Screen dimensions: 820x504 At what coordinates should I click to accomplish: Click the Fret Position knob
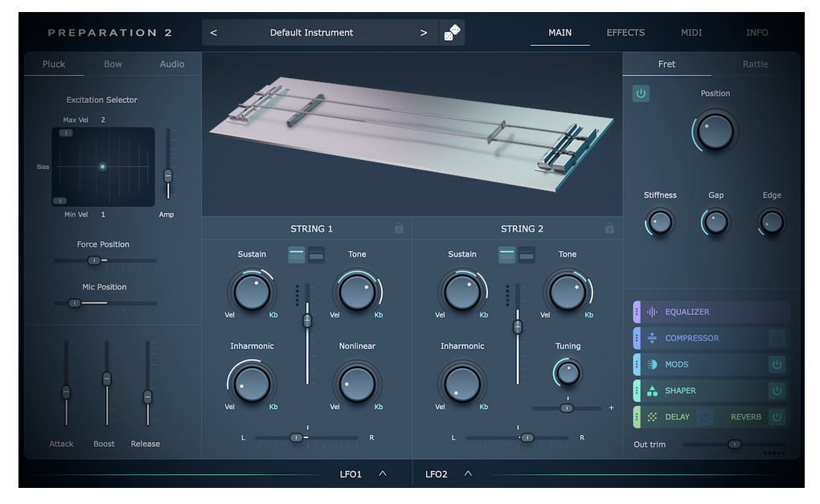715,131
